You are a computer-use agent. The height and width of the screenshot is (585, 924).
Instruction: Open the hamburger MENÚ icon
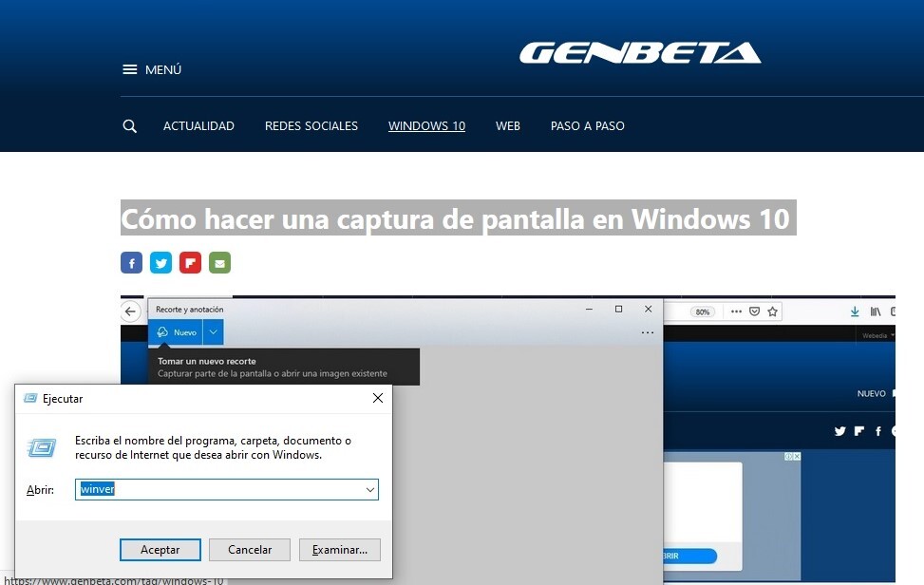click(130, 69)
